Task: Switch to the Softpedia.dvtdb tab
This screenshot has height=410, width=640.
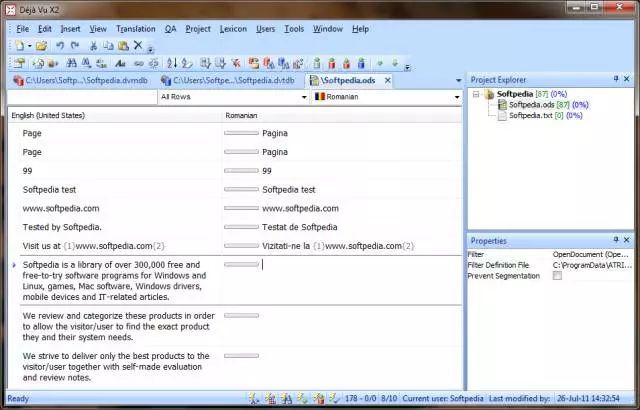Action: click(228, 80)
